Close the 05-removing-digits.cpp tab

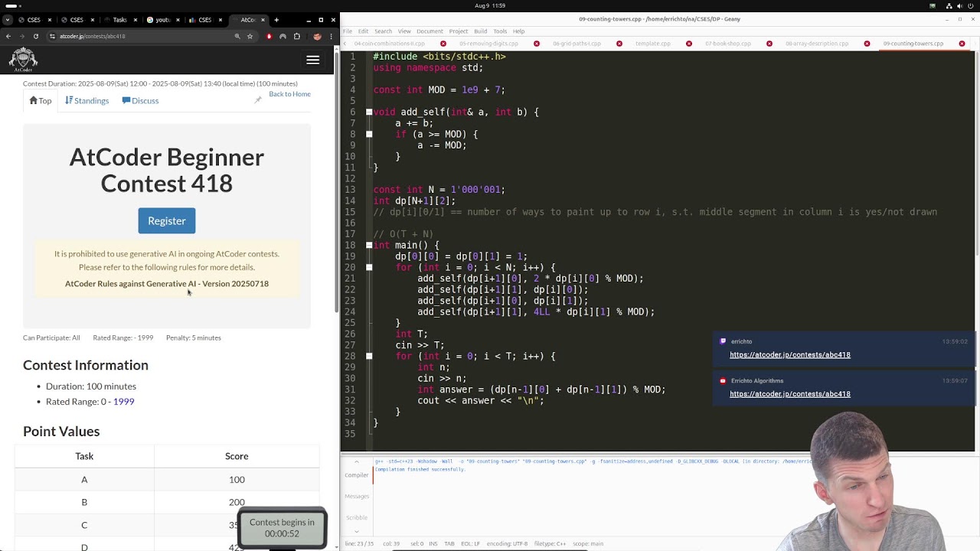tap(537, 44)
